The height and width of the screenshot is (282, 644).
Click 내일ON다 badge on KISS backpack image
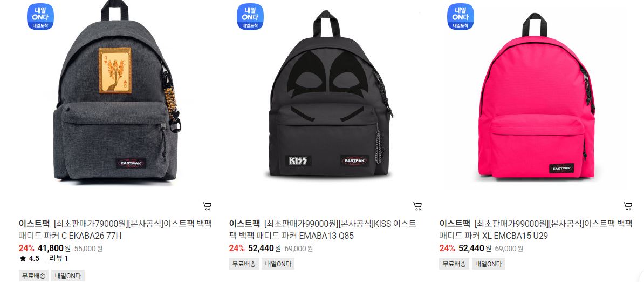(250, 17)
